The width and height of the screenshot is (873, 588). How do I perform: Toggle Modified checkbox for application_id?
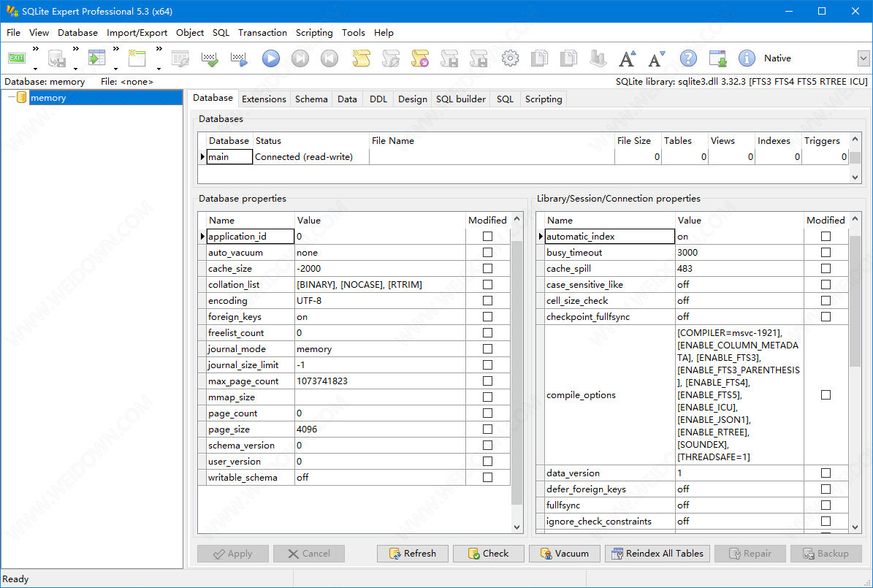click(x=488, y=237)
